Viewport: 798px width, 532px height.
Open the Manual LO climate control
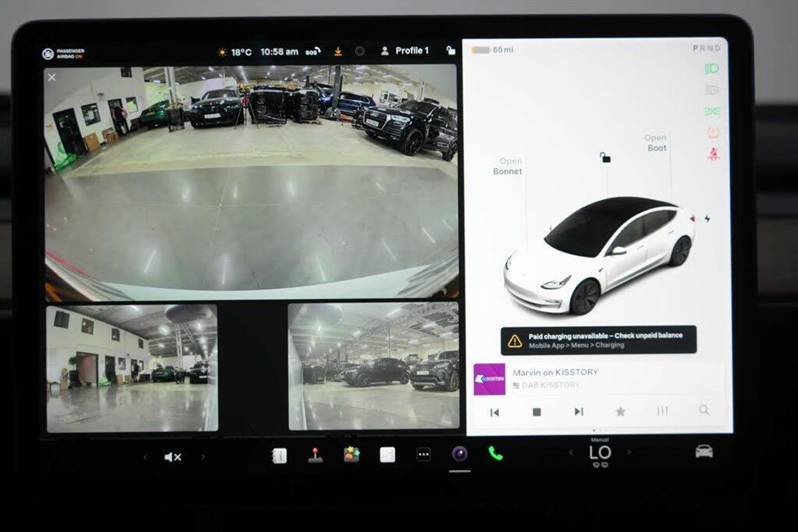point(600,452)
